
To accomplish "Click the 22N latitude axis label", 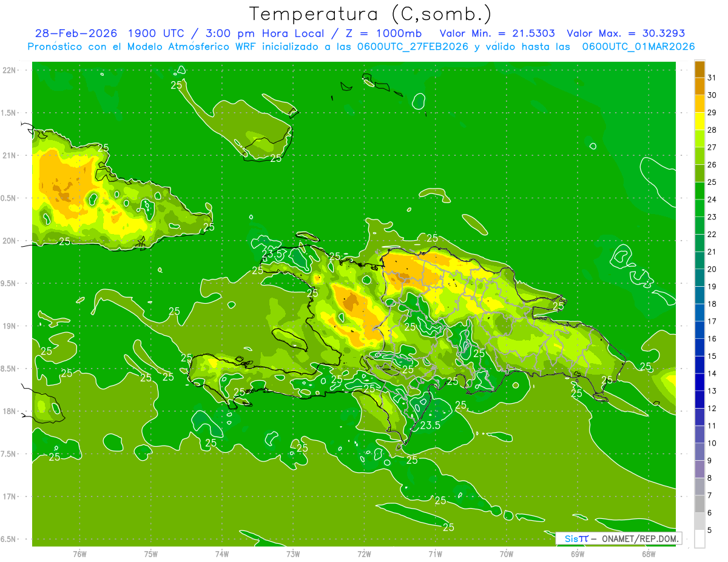I will [9, 70].
